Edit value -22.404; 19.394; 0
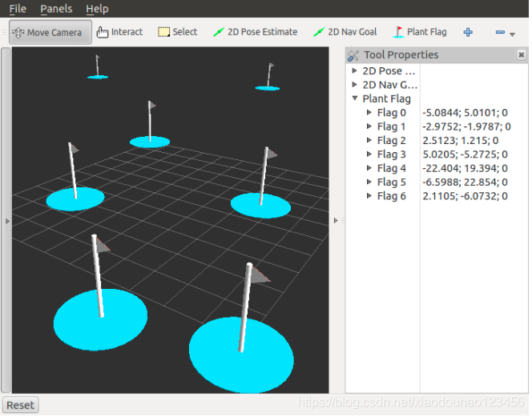 tap(465, 169)
